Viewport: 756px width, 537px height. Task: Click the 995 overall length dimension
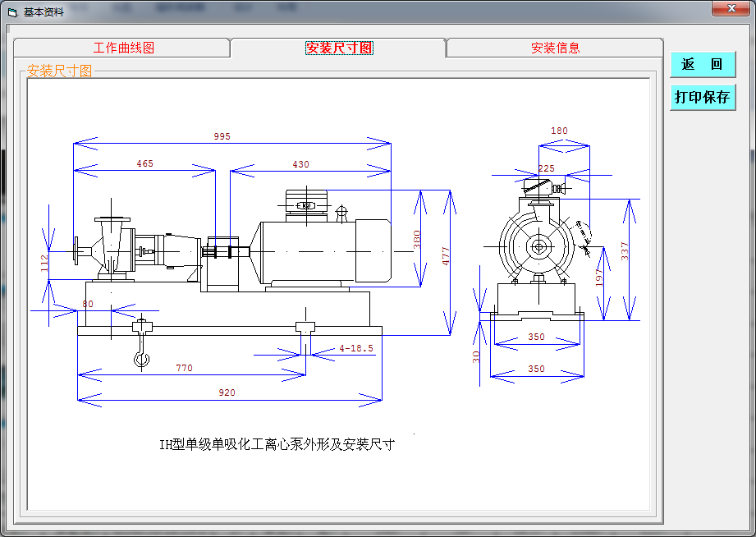tap(222, 136)
